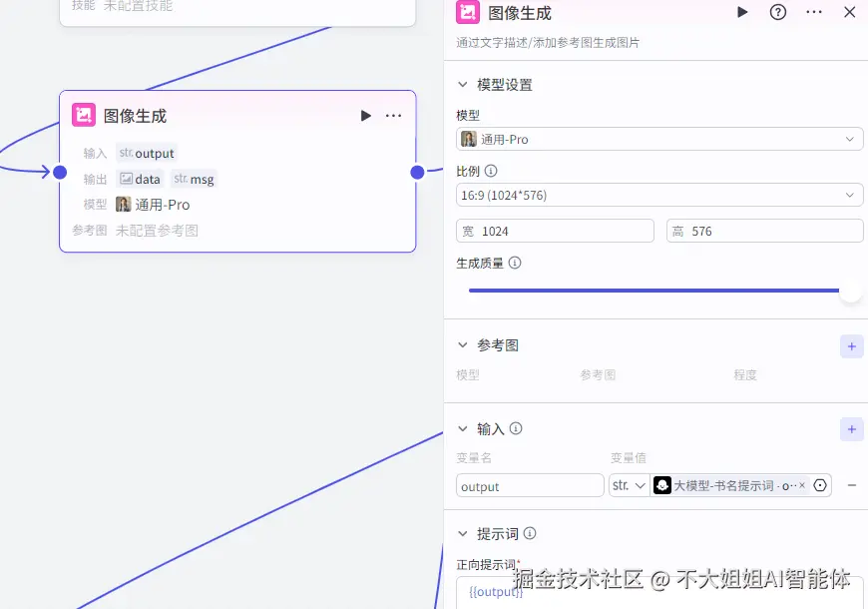This screenshot has width=868, height=609.
Task: Remove the 大模型-书名提示词 variable reference
Action: point(802,485)
